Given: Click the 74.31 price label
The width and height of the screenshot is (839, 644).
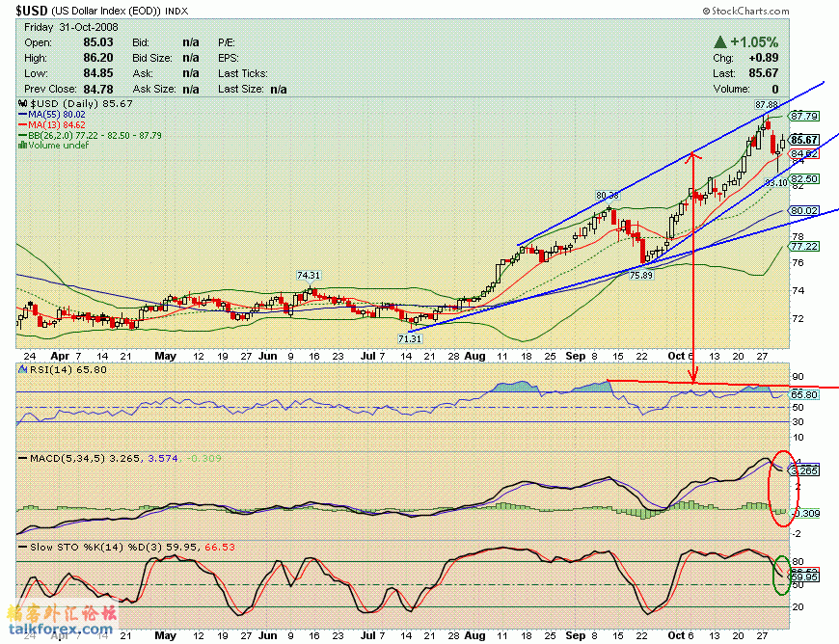Looking at the screenshot, I should click(309, 276).
